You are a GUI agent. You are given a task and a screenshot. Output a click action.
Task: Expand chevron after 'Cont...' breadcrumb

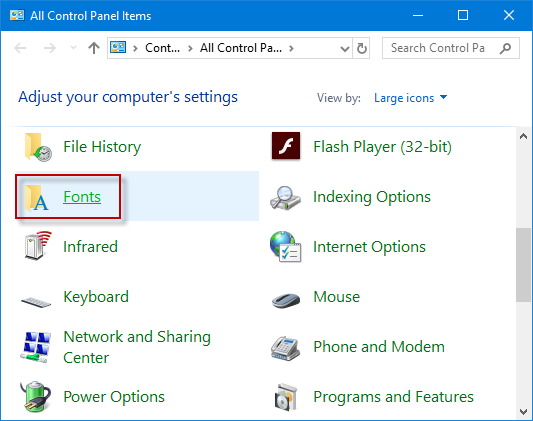190,49
